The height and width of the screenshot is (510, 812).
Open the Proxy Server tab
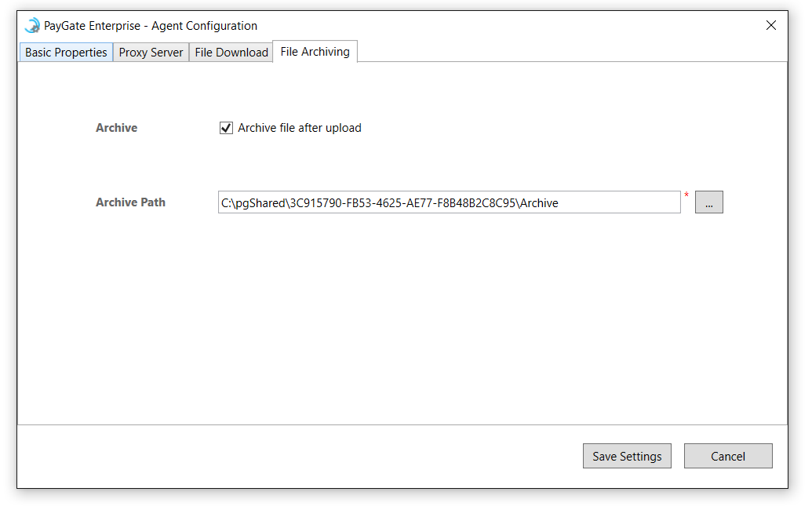(151, 53)
